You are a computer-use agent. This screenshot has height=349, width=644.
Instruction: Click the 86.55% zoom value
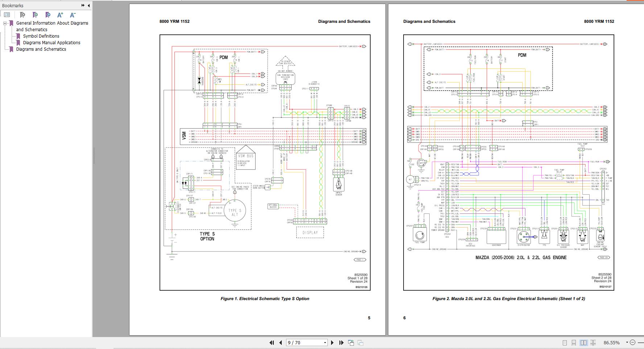click(611, 342)
